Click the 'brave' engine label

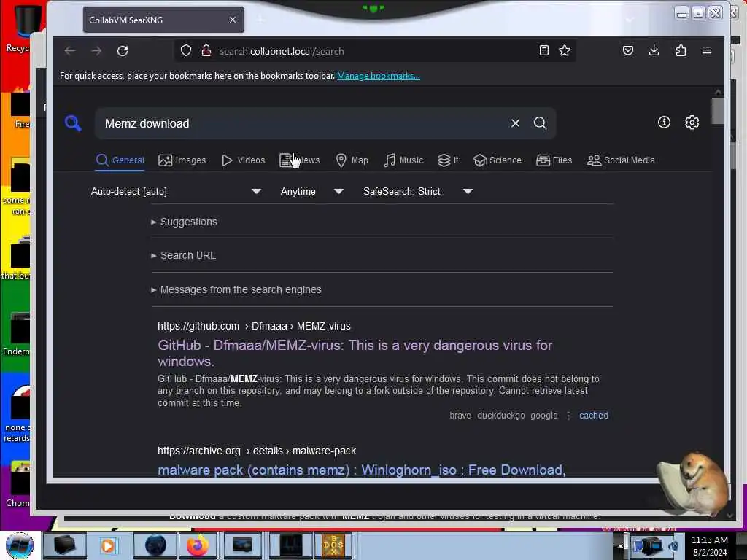click(460, 416)
